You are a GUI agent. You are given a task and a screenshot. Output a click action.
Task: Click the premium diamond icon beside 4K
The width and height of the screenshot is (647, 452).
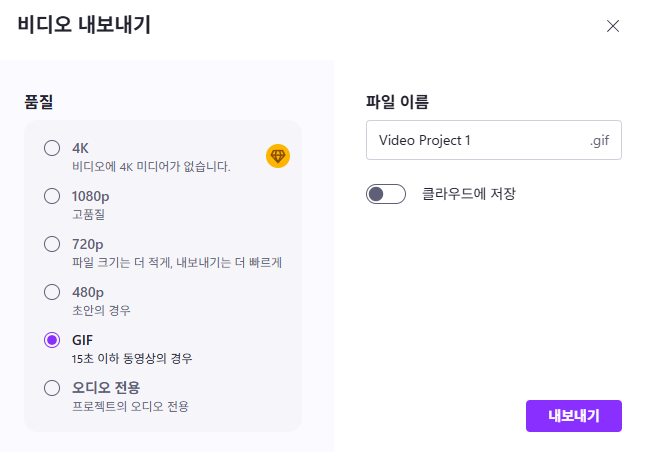click(x=277, y=156)
